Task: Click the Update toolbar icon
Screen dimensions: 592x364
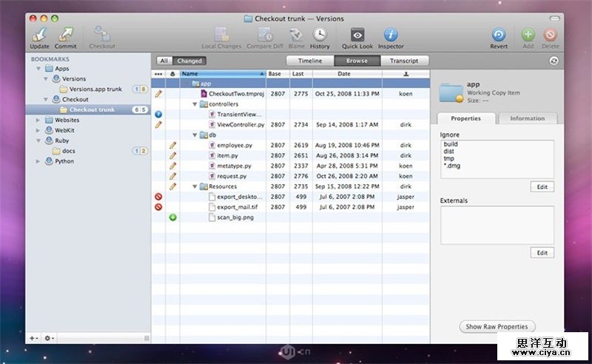Action: 40,34
